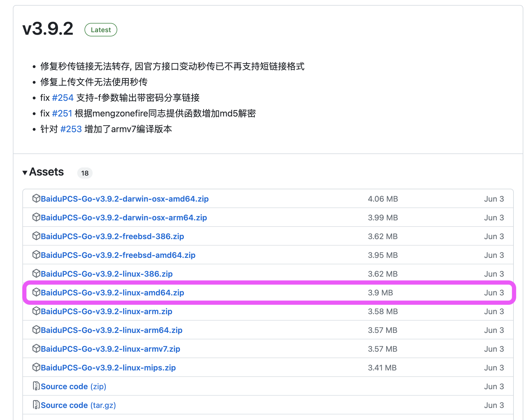Click zip file icon beside Source code (zip)

tap(36, 386)
